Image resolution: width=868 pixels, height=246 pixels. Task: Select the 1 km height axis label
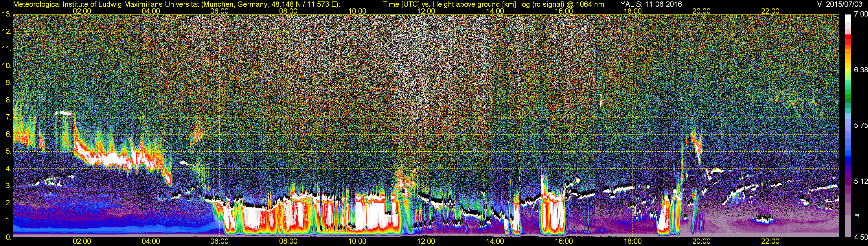pos(8,220)
